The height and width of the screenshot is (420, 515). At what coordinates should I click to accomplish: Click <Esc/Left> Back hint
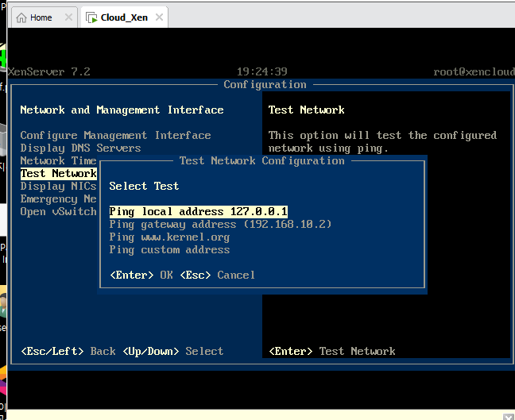[68, 352]
